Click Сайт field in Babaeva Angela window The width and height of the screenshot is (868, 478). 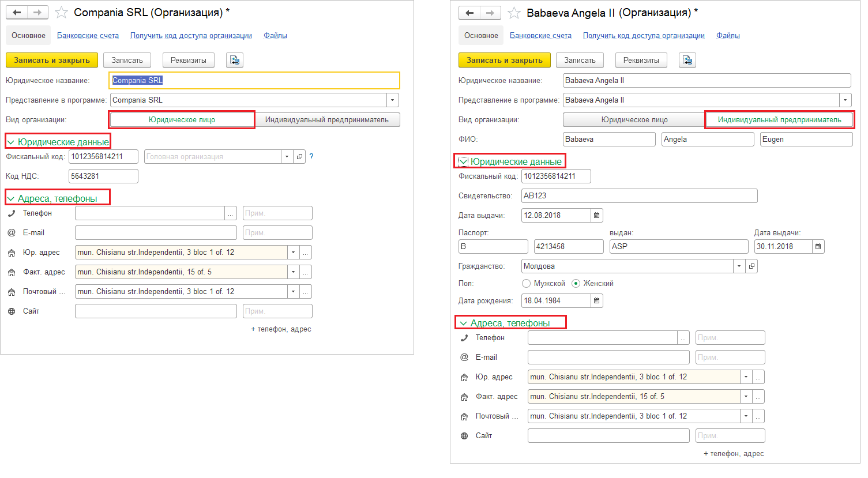(x=608, y=436)
